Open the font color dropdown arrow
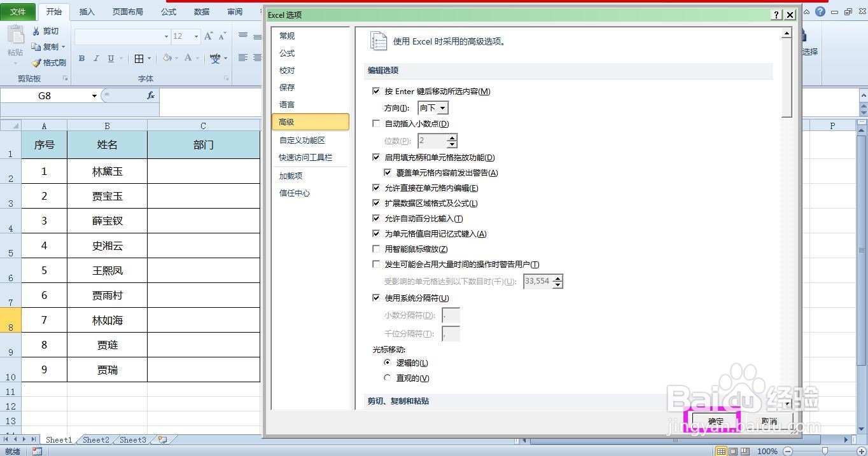 197,59
